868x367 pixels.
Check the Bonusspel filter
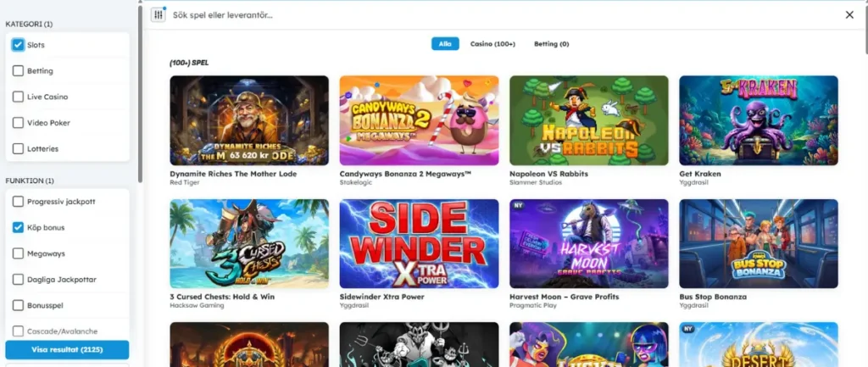coord(18,306)
